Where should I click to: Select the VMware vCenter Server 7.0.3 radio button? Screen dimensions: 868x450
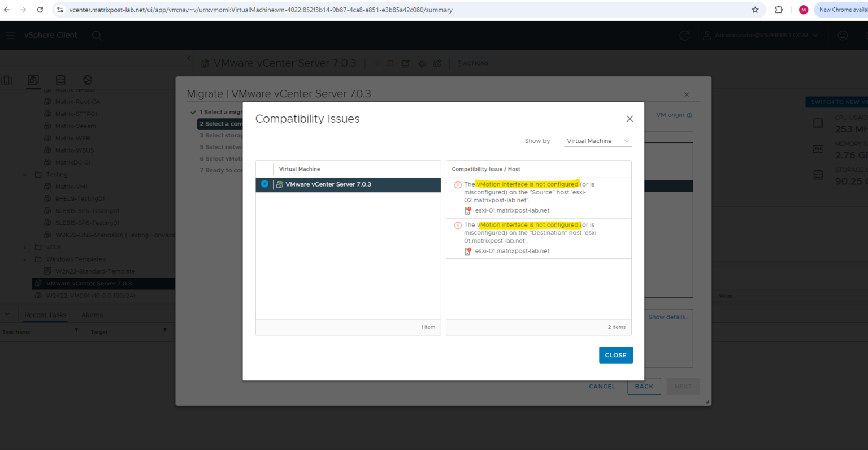click(264, 184)
